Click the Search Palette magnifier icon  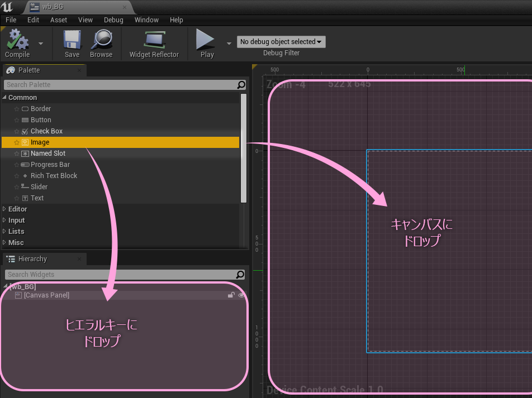click(241, 85)
